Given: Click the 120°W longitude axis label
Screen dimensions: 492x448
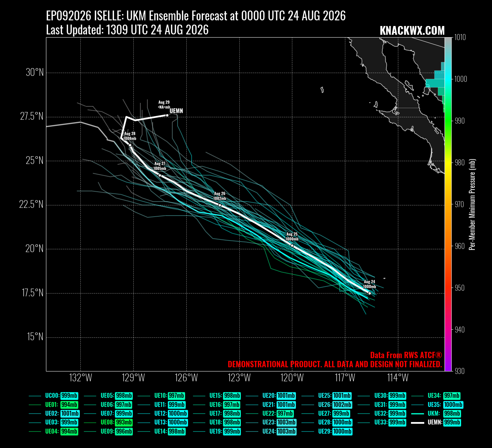Looking at the screenshot, I should pos(292,378).
